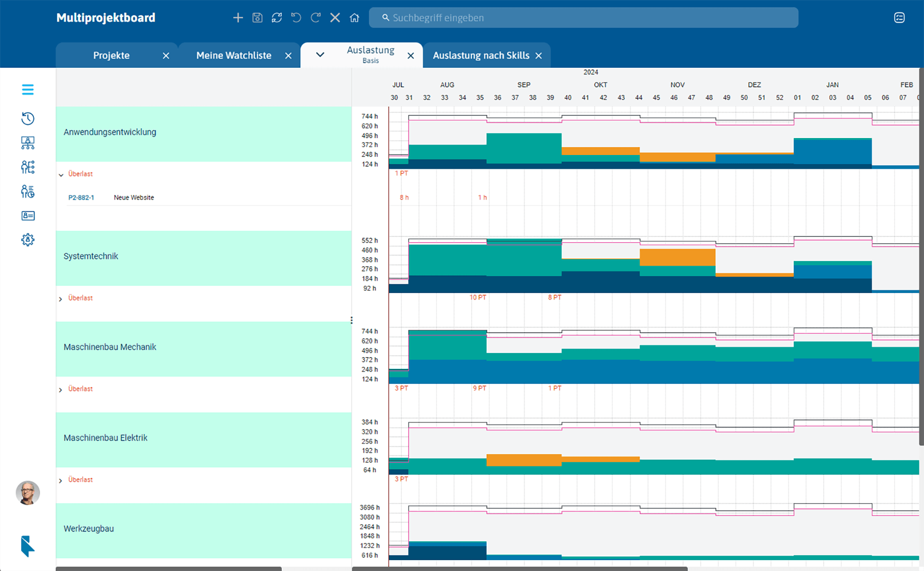This screenshot has height=571, width=924.
Task: Click the plus icon to add new
Action: click(238, 18)
